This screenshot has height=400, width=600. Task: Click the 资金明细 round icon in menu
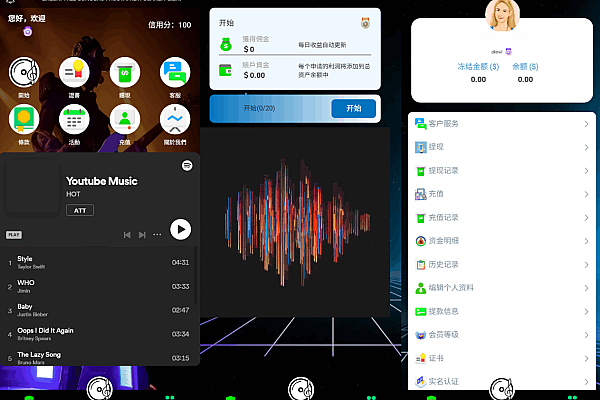click(x=421, y=241)
